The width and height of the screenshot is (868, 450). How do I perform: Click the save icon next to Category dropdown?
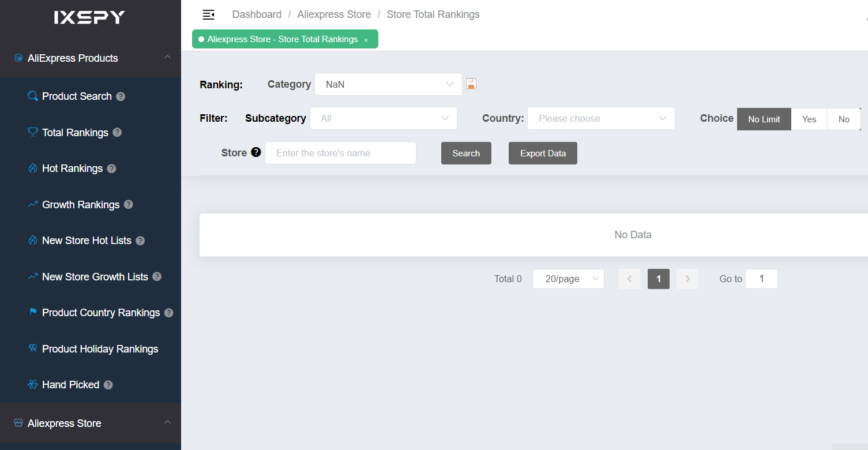click(471, 84)
